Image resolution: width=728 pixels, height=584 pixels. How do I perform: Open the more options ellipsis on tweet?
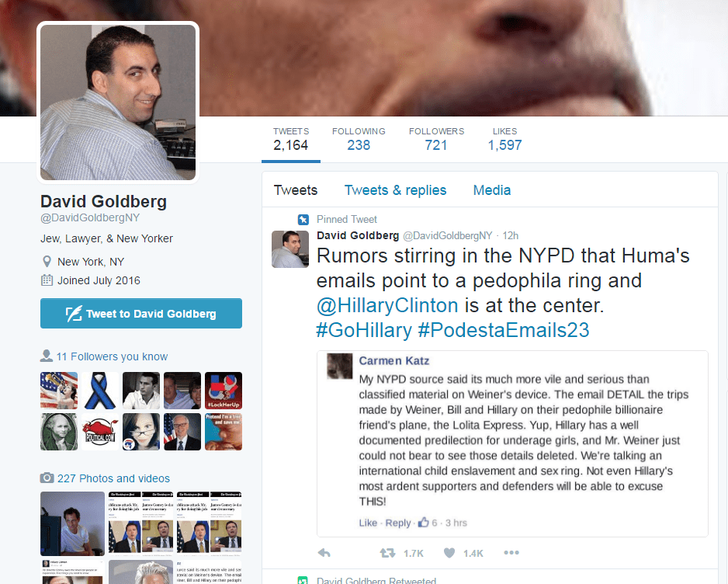coord(511,552)
